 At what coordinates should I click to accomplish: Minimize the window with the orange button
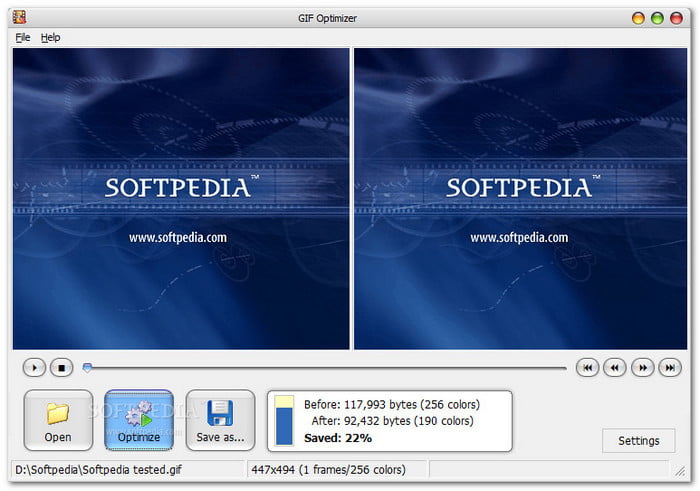[x=638, y=18]
